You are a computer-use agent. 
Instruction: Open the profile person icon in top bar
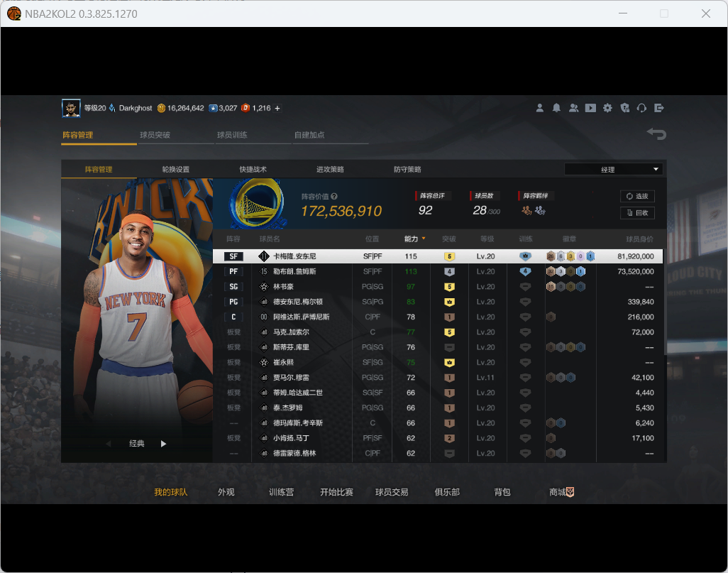[x=539, y=108]
